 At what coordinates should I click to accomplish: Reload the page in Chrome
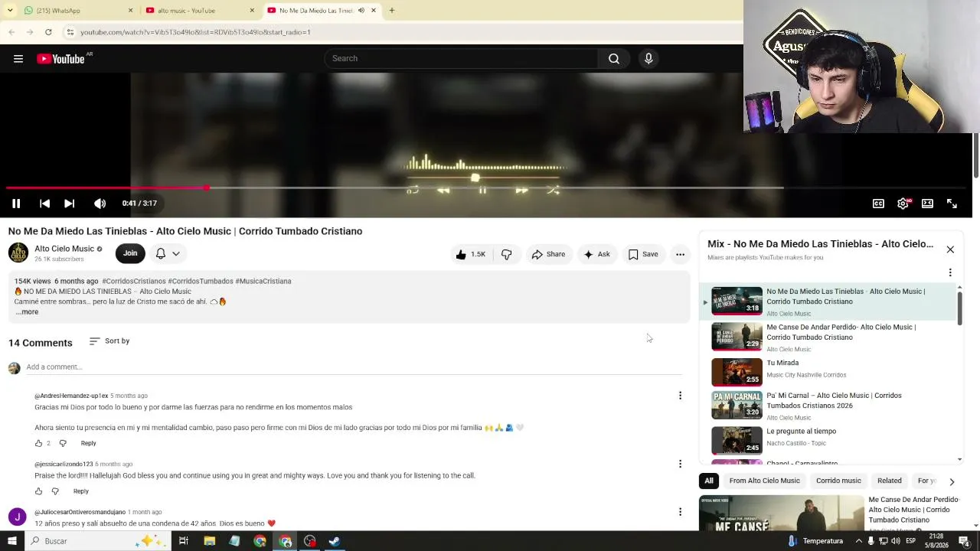[48, 32]
